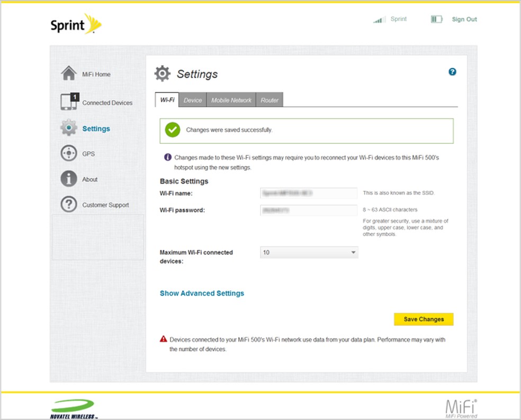Click the MiFi Powered logo
This screenshot has height=420, width=521.
coord(461,409)
